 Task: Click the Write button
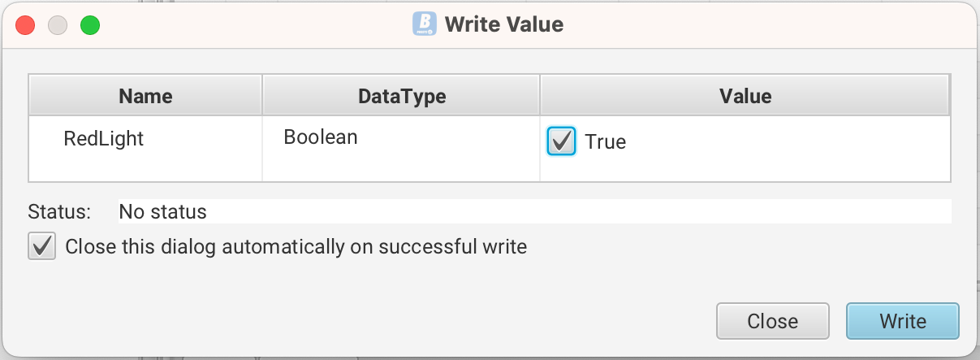tap(902, 321)
